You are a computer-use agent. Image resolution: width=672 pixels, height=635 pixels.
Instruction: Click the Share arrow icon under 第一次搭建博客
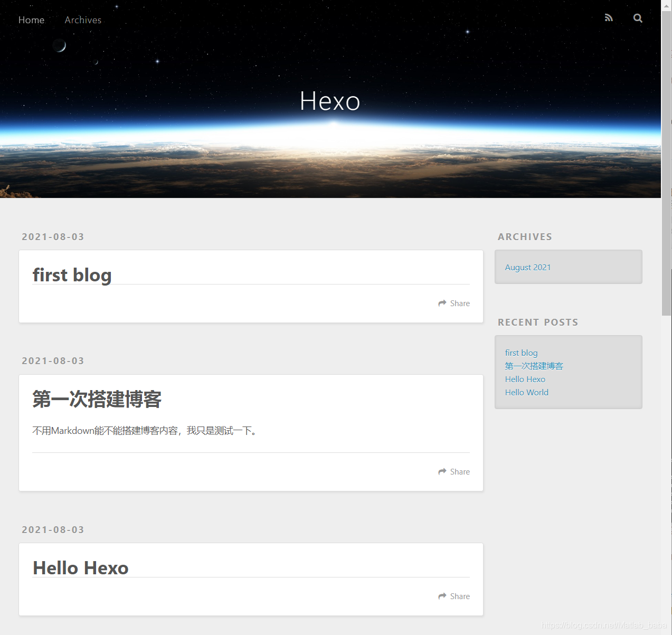coord(442,471)
